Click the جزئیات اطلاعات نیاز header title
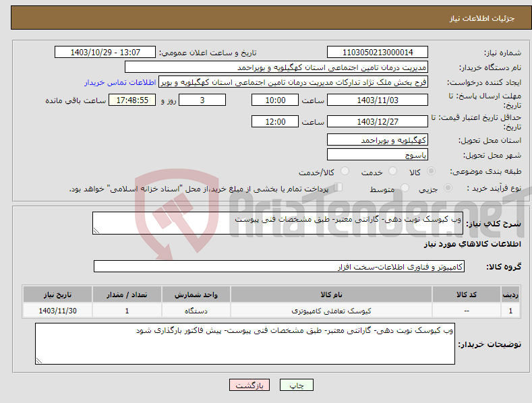This screenshot has height=403, width=532. [482, 18]
